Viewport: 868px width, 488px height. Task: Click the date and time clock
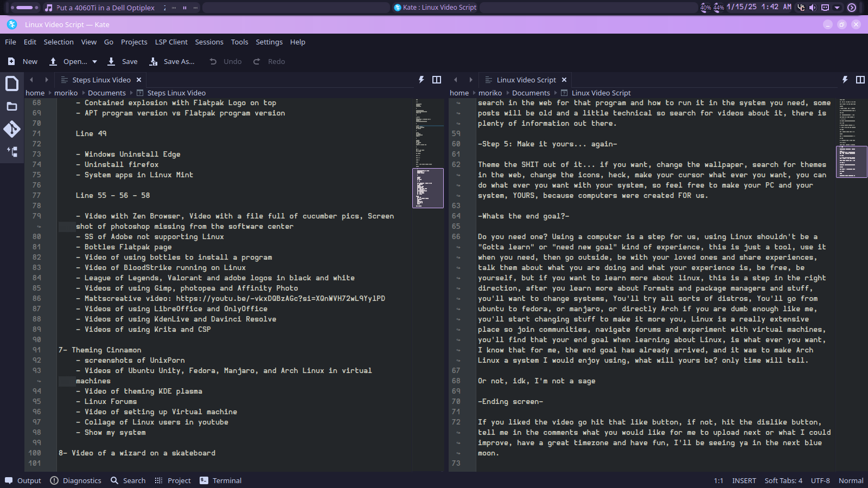tap(758, 7)
